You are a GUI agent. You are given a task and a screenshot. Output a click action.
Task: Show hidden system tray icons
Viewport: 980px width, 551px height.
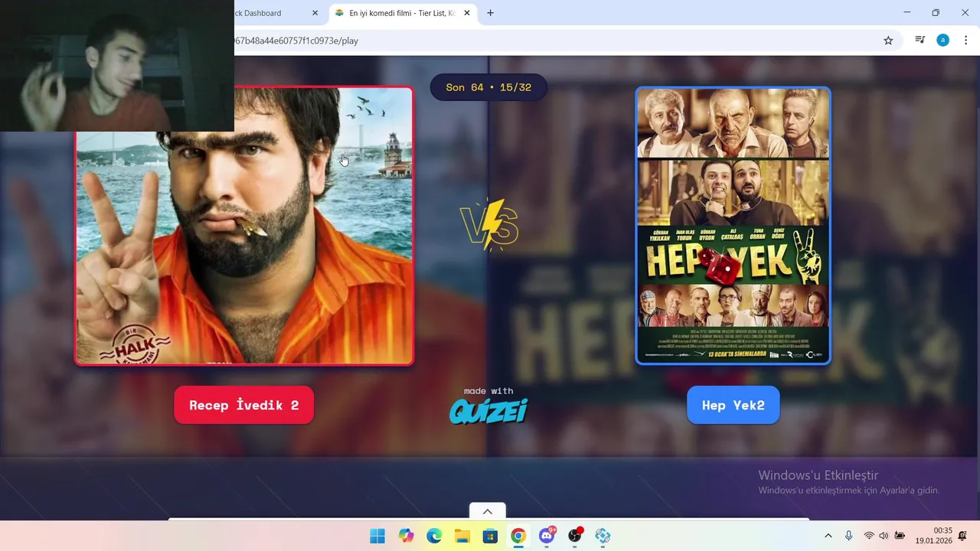(x=828, y=536)
